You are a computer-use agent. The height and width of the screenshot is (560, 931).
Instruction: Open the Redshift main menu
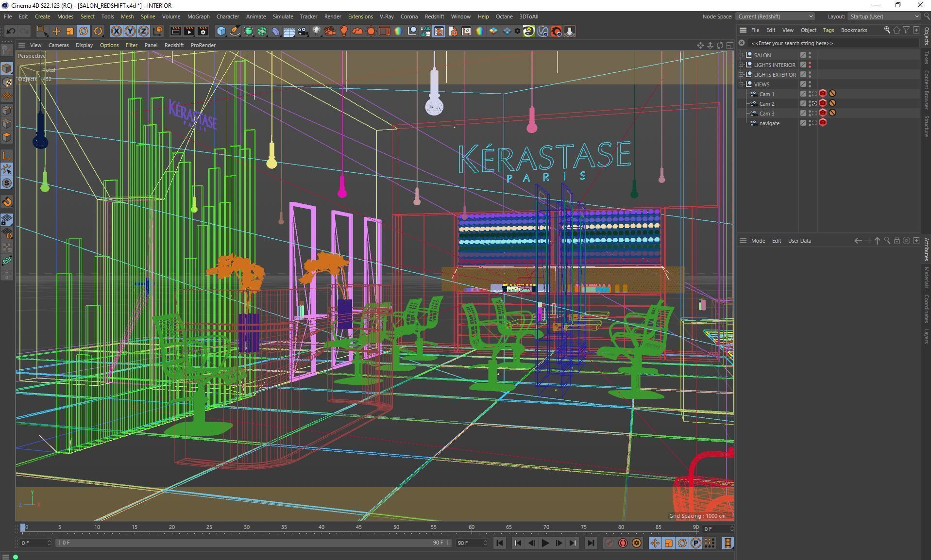click(x=434, y=16)
